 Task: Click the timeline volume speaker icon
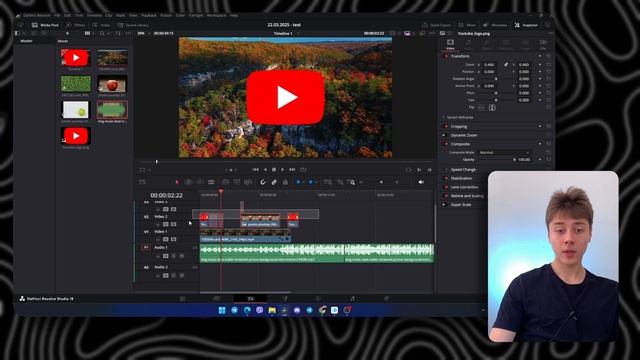tap(421, 182)
